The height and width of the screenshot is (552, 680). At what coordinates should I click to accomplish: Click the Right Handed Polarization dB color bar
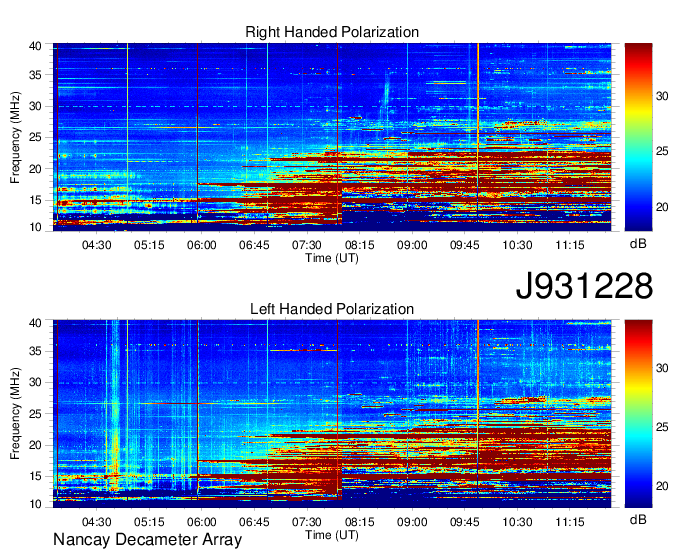(638, 137)
